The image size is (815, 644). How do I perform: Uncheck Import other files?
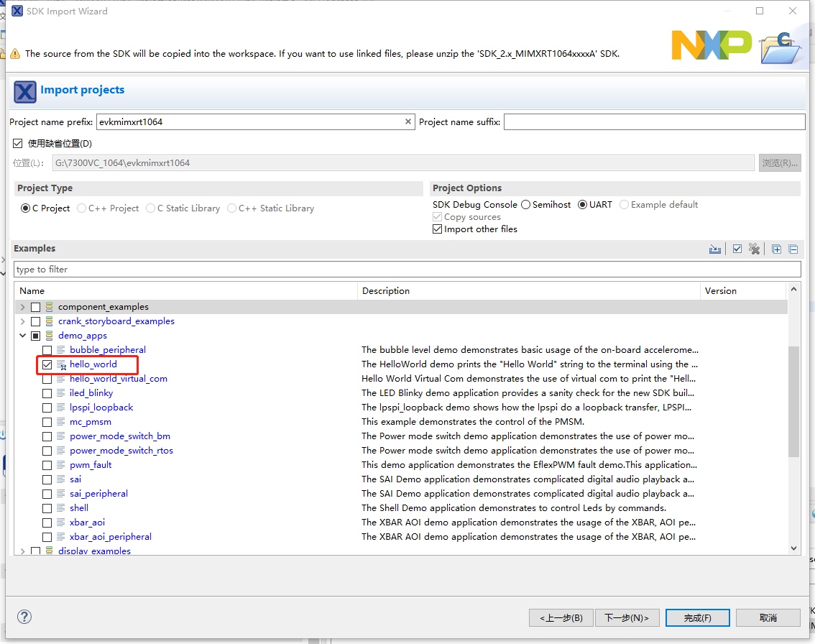click(x=437, y=229)
